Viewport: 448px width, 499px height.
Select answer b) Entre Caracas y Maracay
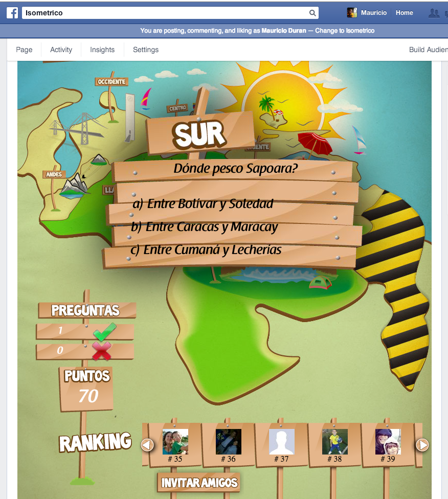(204, 227)
